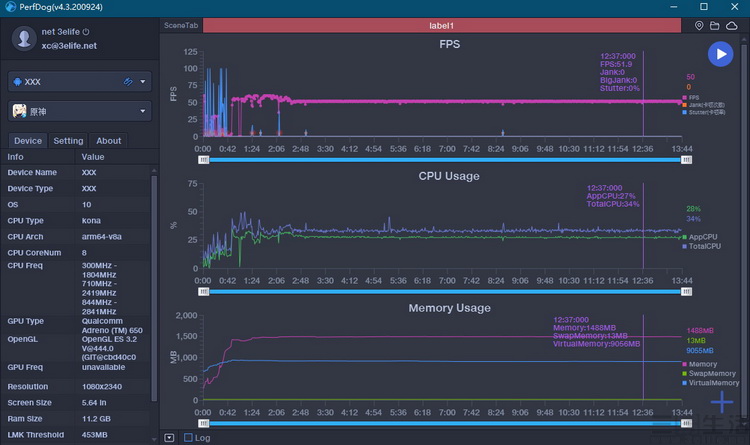750x445 pixels.
Task: Click the user avatar icon
Action: coord(24,38)
